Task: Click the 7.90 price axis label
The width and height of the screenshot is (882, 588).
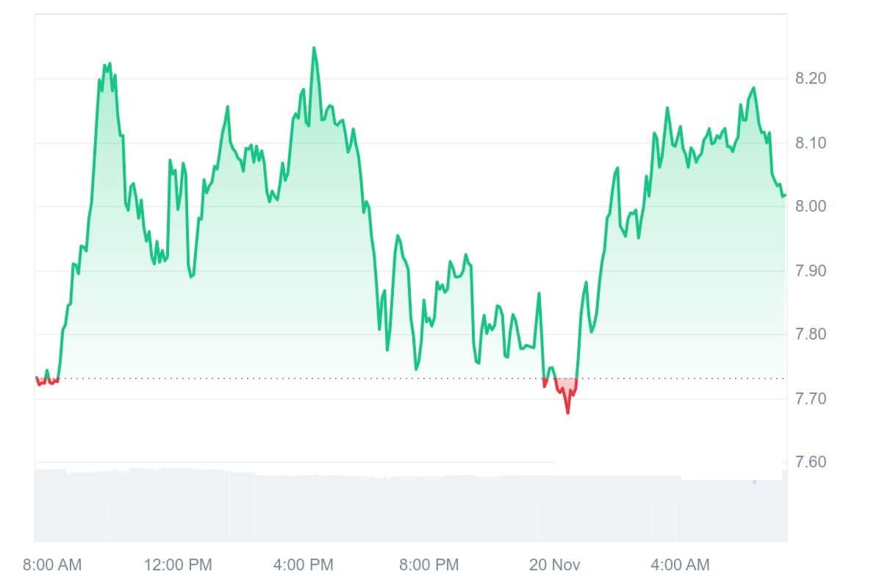Action: coord(811,270)
